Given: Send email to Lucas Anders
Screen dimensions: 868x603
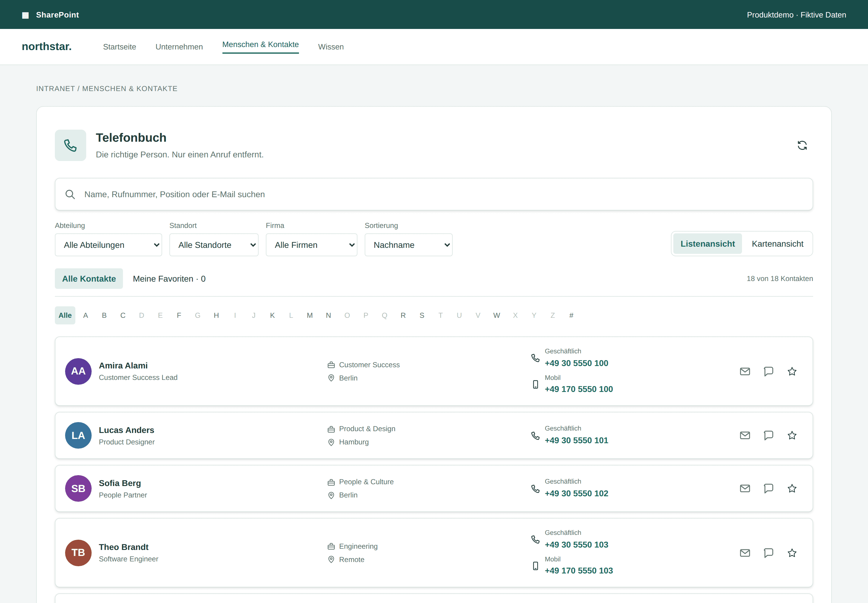Looking at the screenshot, I should pyautogui.click(x=745, y=435).
